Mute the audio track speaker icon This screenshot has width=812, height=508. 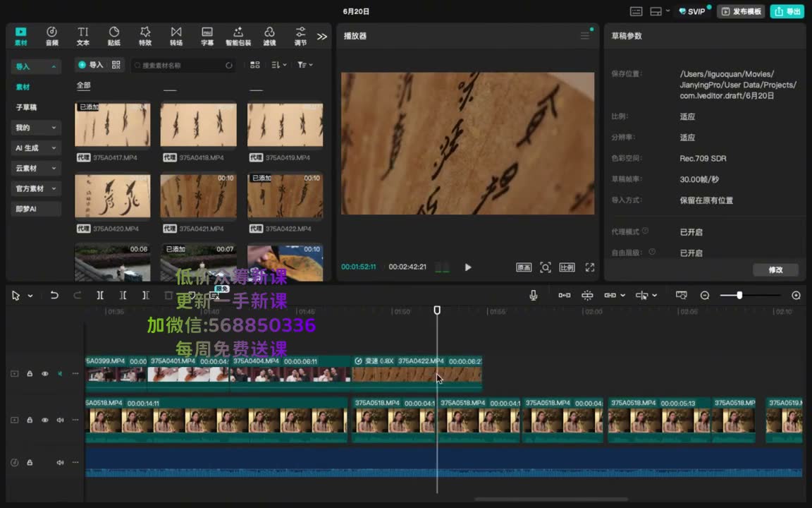tap(60, 462)
